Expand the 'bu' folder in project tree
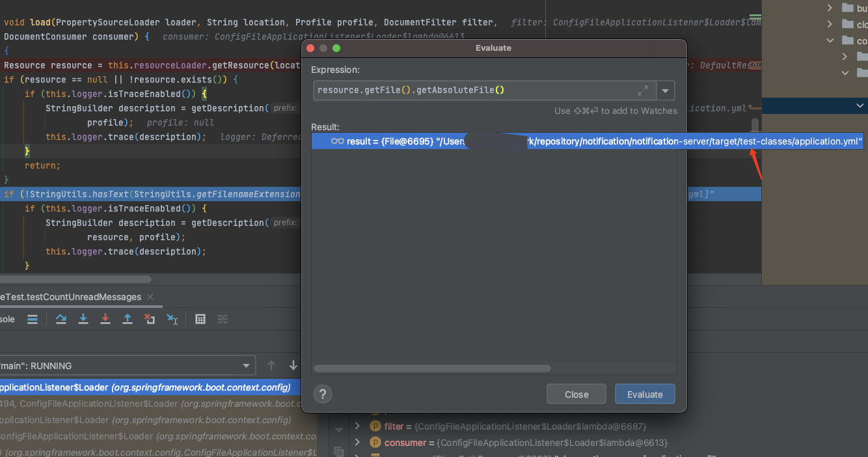The height and width of the screenshot is (457, 868). pos(830,8)
